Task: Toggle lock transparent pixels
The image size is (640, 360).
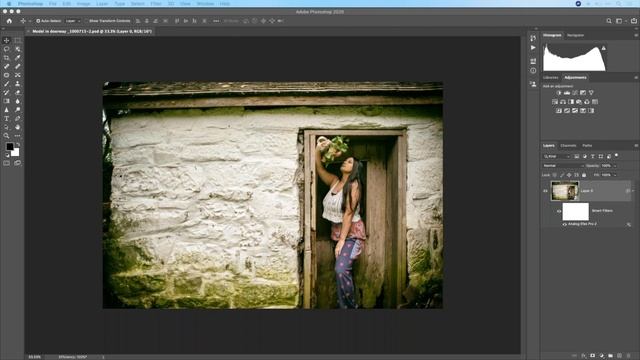Action: click(554, 175)
